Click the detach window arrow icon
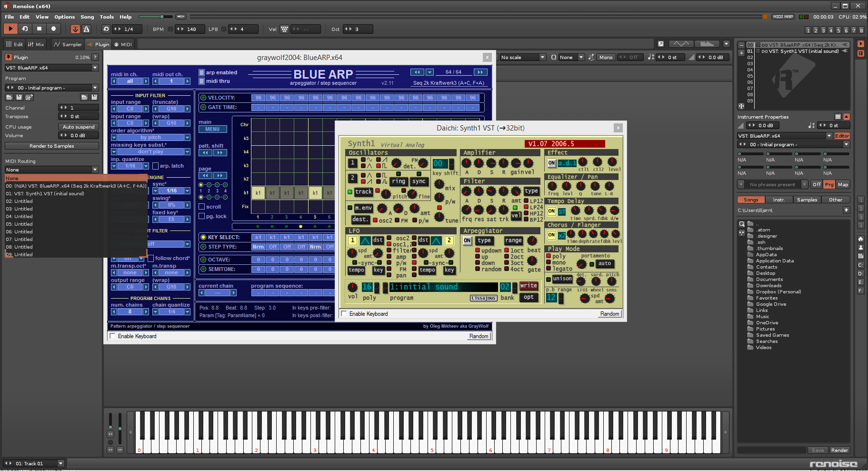868x471 pixels. point(661,44)
